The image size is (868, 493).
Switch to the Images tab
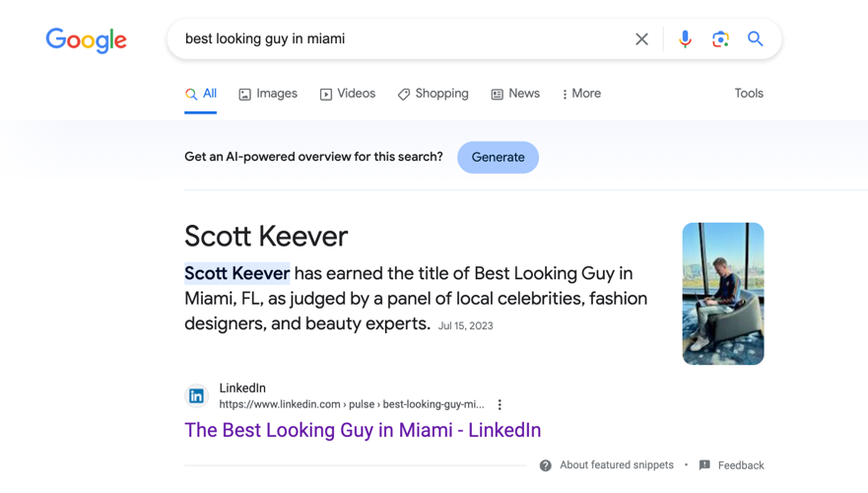pyautogui.click(x=268, y=94)
